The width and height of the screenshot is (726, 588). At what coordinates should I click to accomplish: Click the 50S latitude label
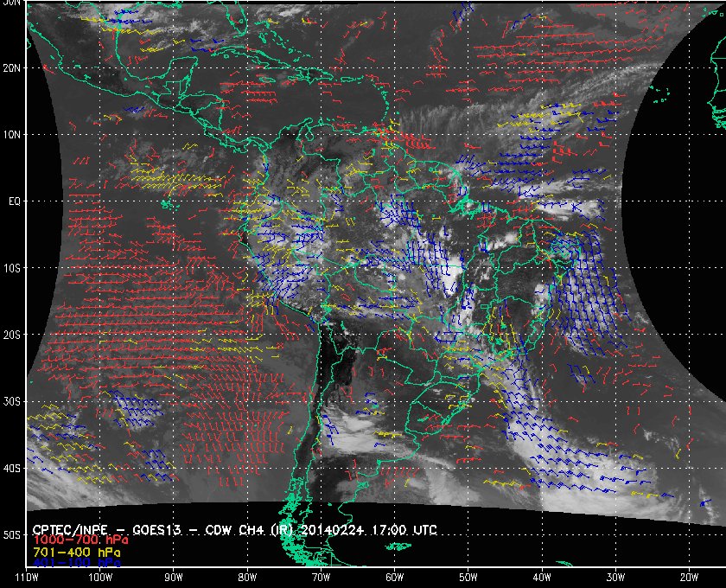click(11, 535)
